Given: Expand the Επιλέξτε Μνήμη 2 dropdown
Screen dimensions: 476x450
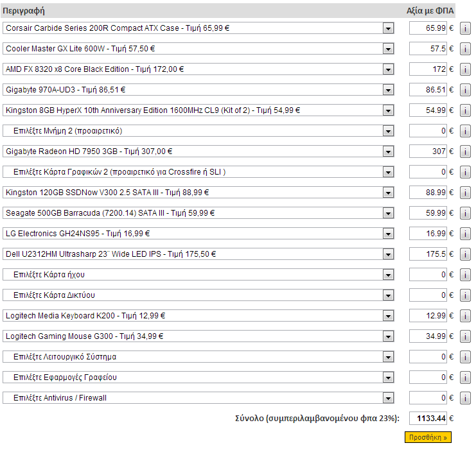Looking at the screenshot, I should (x=198, y=131).
